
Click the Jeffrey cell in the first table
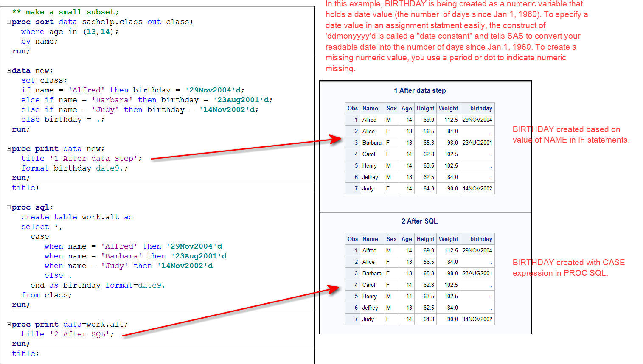[372, 177]
